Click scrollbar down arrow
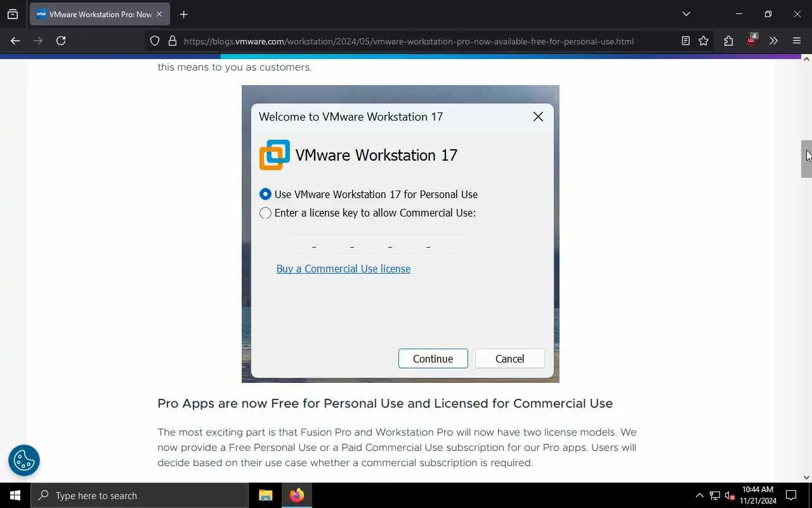 [806, 478]
